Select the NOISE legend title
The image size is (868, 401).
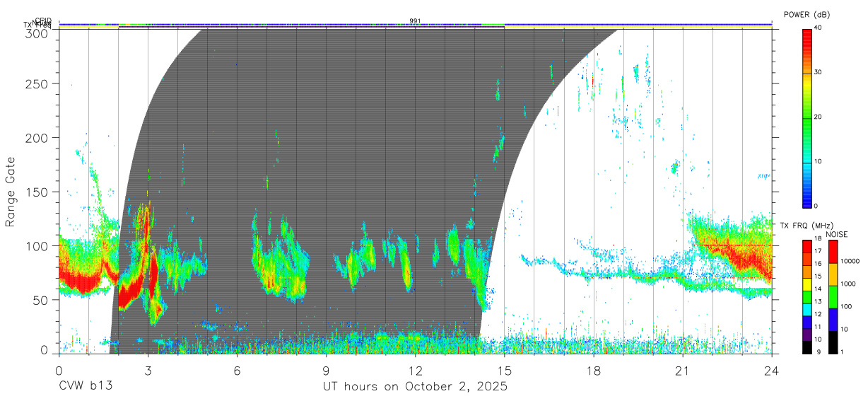click(x=836, y=234)
